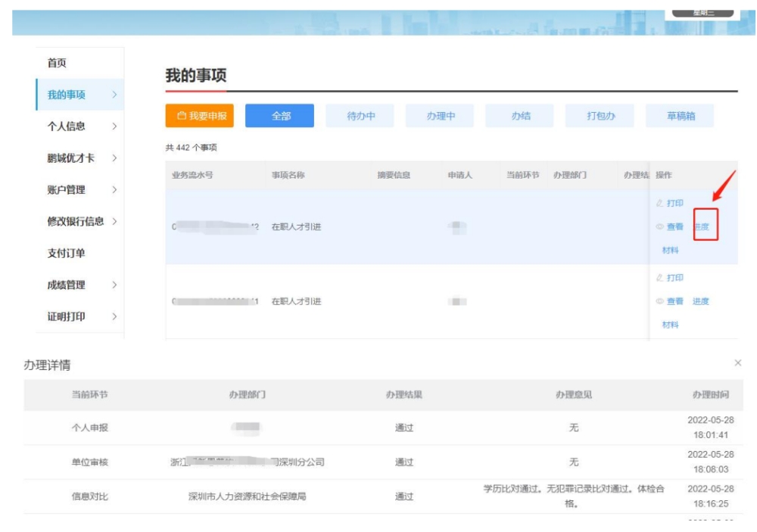Click 打印 link in first application row

[675, 204]
